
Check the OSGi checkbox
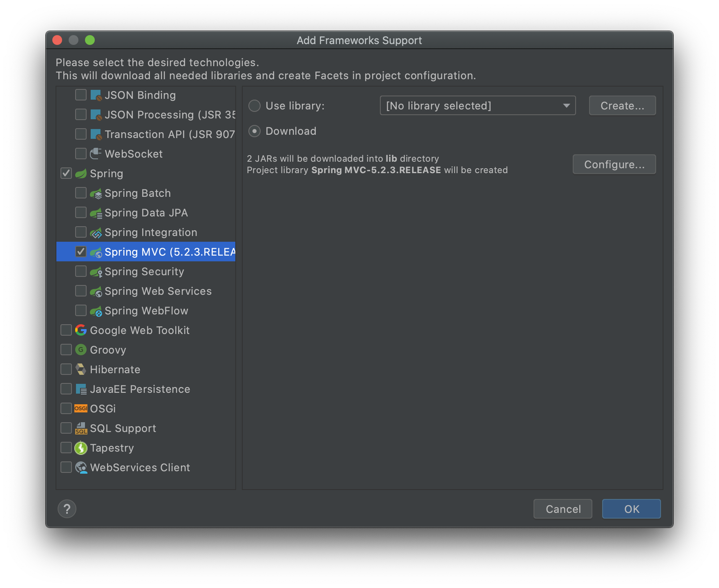(66, 408)
